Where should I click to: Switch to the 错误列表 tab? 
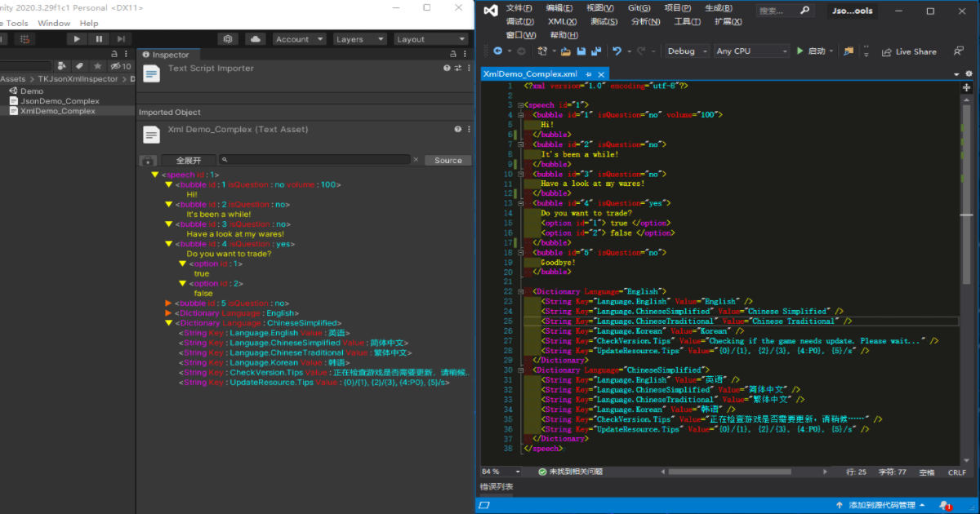497,487
